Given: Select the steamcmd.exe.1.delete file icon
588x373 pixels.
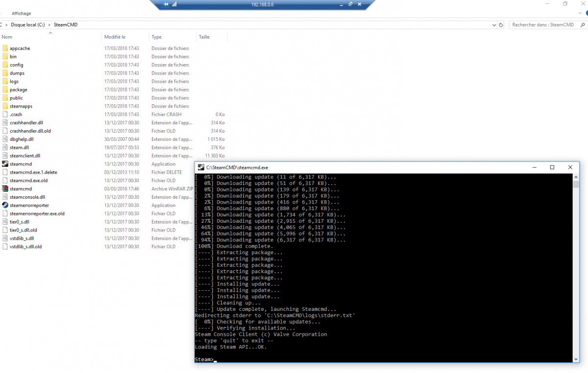Looking at the screenshot, I should pos(5,172).
